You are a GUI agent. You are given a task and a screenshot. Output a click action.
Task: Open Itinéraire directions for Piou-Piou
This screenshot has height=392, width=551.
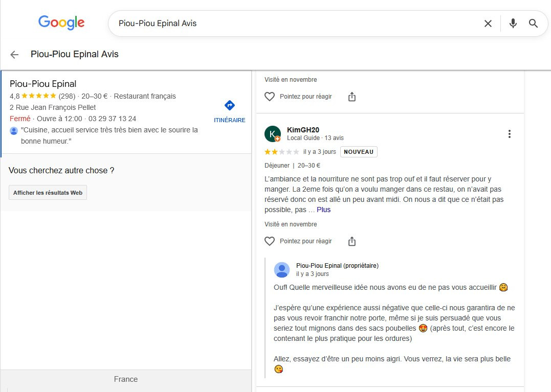[229, 111]
